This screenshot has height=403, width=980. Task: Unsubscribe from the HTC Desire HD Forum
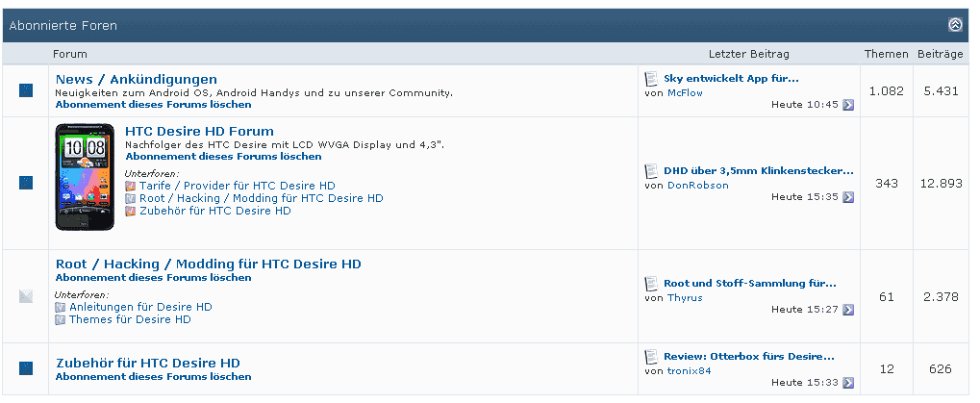[x=223, y=156]
